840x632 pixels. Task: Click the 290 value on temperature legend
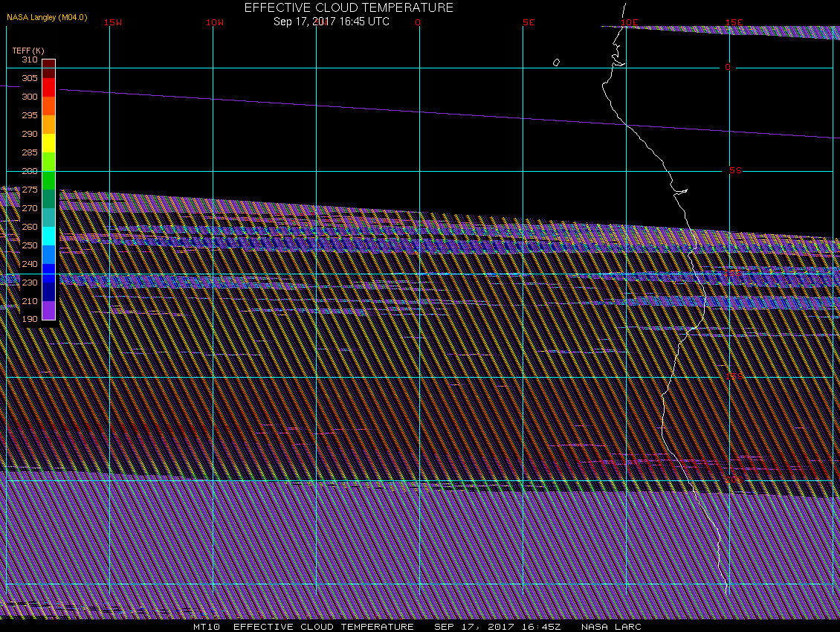pos(30,134)
